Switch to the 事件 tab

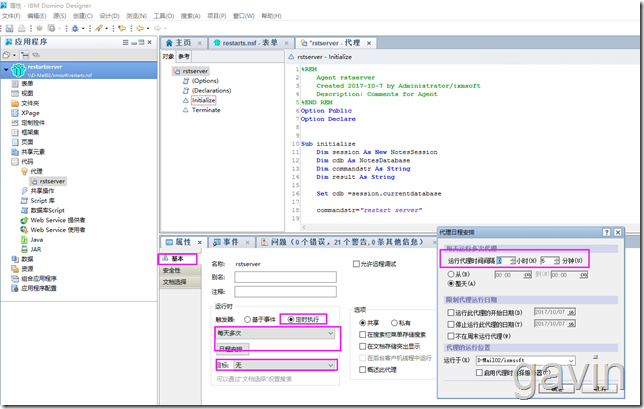[230, 242]
